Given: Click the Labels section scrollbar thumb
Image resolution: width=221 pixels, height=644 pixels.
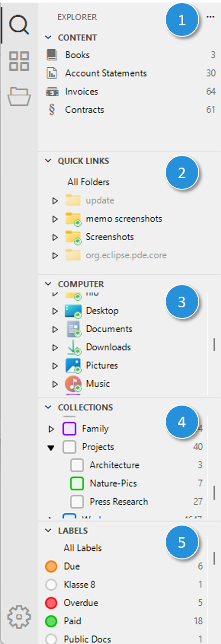Looking at the screenshot, I should coord(214,558).
